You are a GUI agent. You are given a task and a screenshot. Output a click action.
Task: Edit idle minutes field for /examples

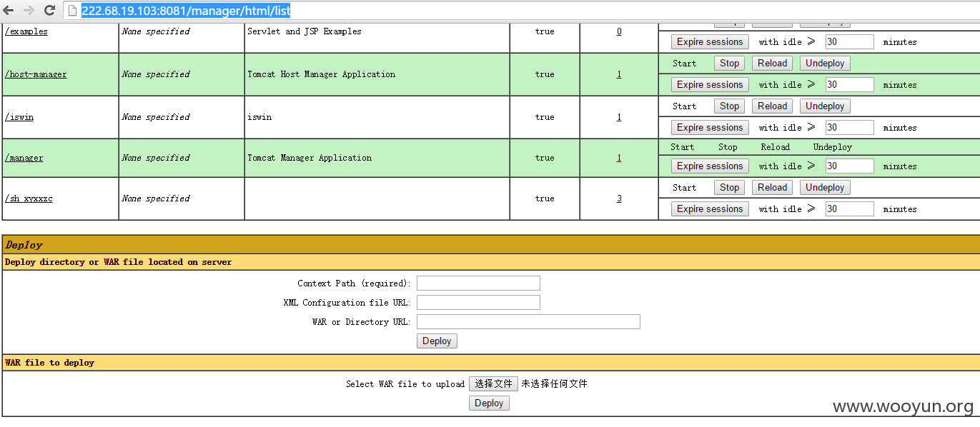(x=849, y=42)
